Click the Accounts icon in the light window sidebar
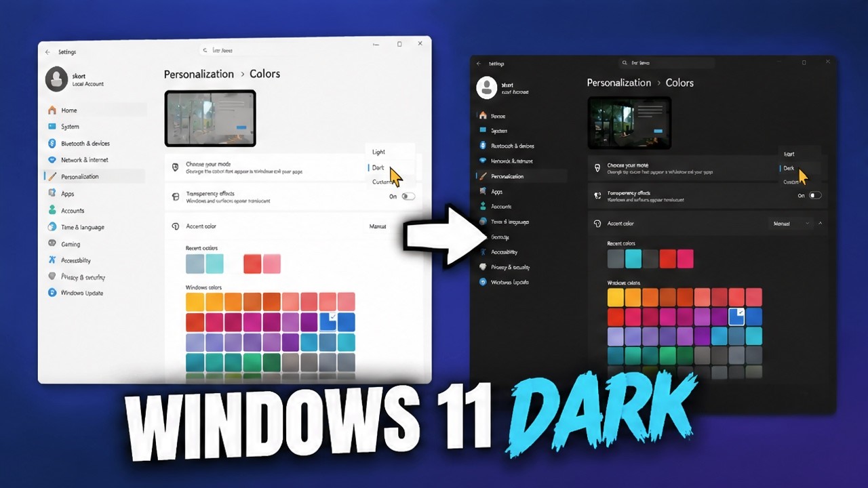 (52, 210)
